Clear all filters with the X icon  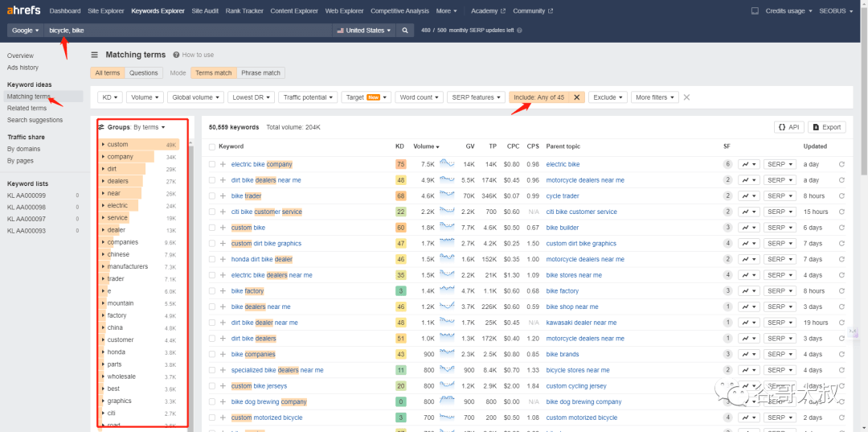click(686, 97)
